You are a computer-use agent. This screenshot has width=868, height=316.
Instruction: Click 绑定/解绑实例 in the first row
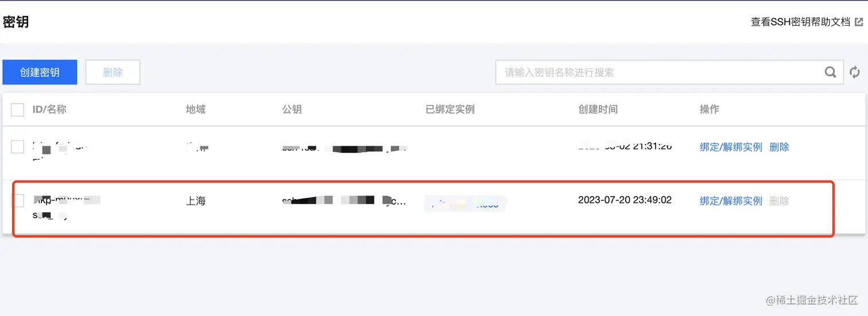click(x=731, y=147)
